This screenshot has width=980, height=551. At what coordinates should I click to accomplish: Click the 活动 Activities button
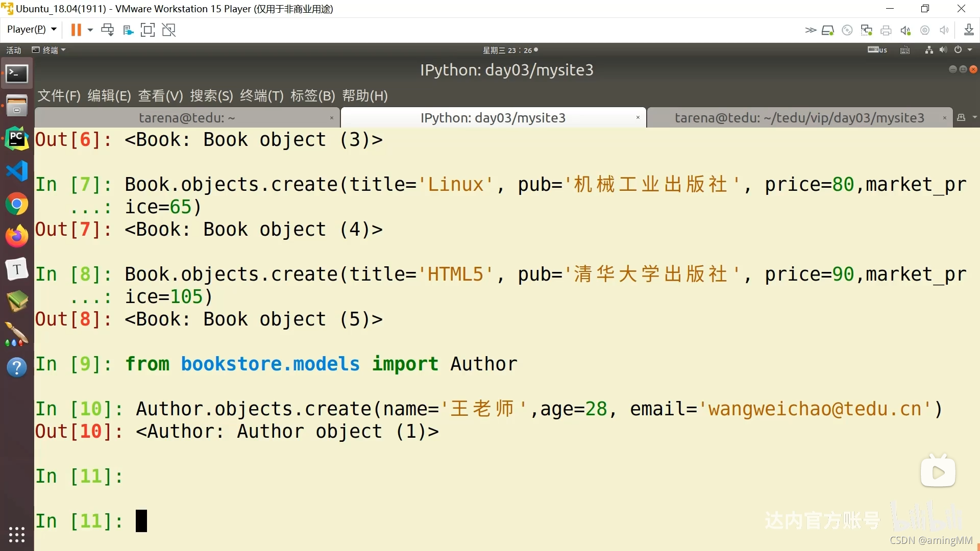(x=14, y=50)
